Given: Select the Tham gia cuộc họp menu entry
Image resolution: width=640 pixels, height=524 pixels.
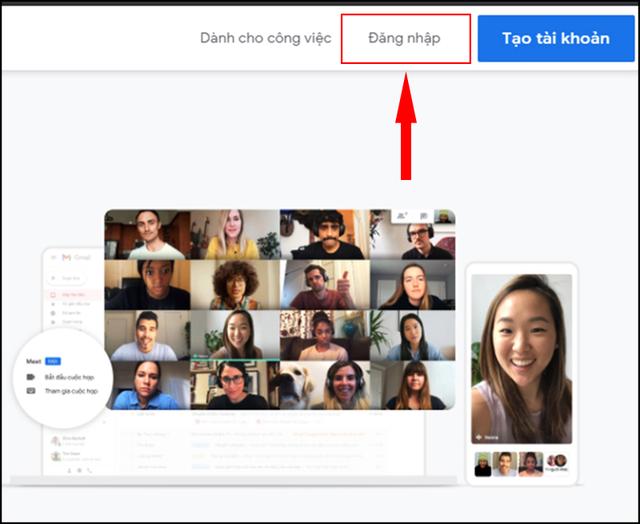Looking at the screenshot, I should point(69,391).
